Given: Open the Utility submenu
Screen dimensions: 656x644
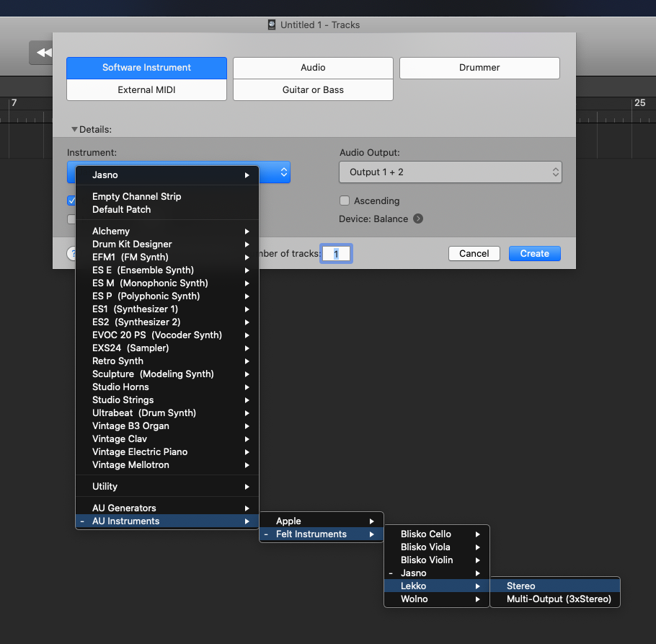Looking at the screenshot, I should [x=167, y=486].
